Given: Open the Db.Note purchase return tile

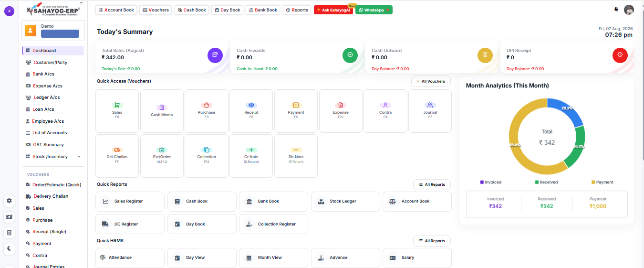Looking at the screenshot, I should pyautogui.click(x=296, y=156).
